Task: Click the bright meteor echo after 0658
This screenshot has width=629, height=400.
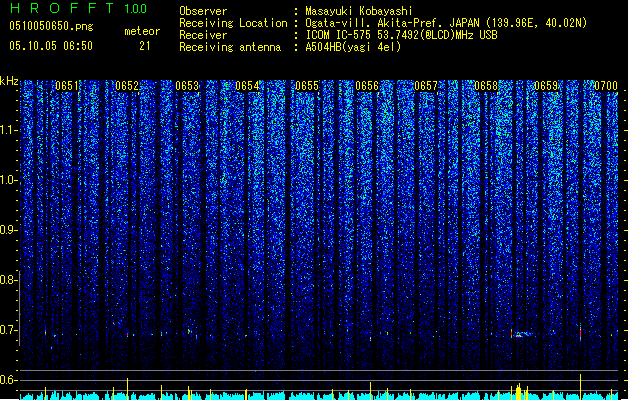Action: click(521, 334)
